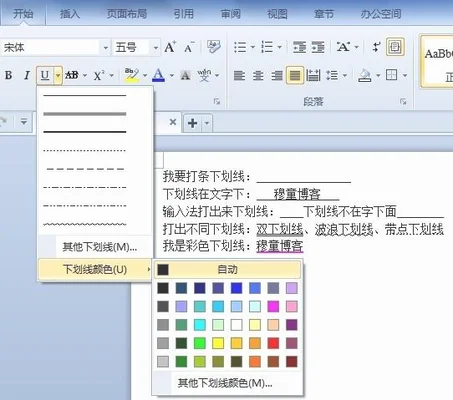
Task: Increase paragraph indent
Action: (318, 47)
